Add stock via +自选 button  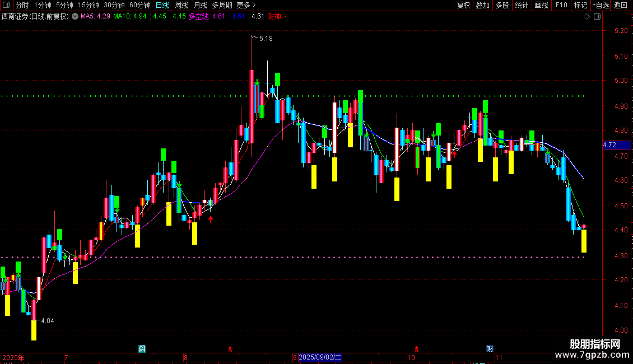pyautogui.click(x=601, y=5)
